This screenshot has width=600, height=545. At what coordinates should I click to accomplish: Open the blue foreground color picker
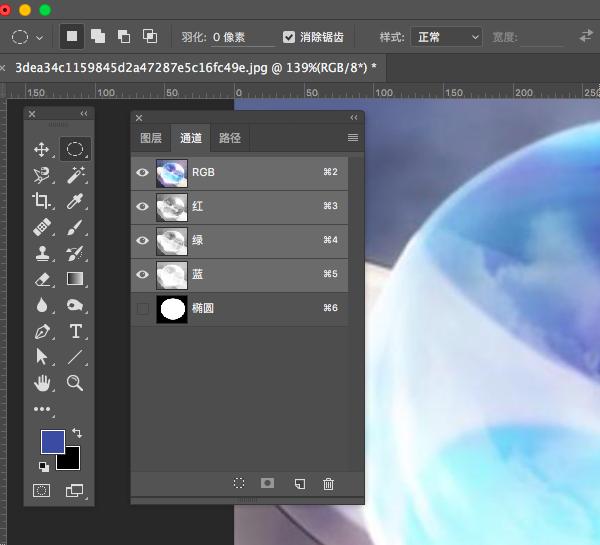tap(53, 441)
